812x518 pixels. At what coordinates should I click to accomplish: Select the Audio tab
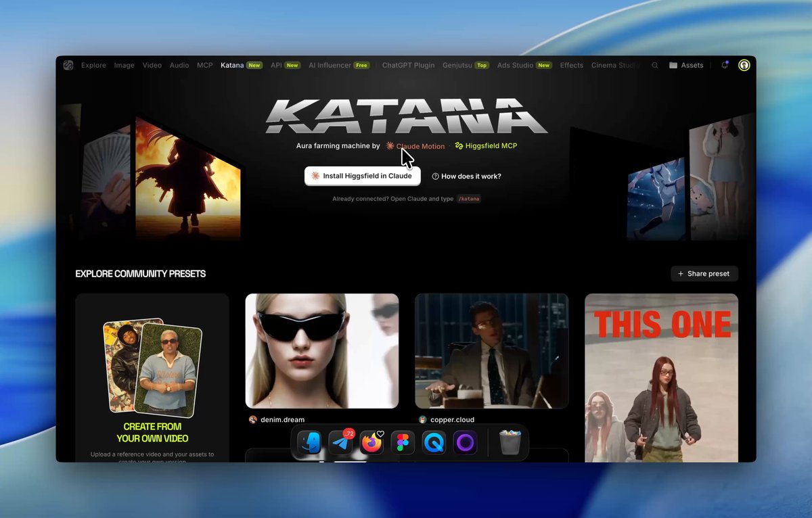point(179,66)
